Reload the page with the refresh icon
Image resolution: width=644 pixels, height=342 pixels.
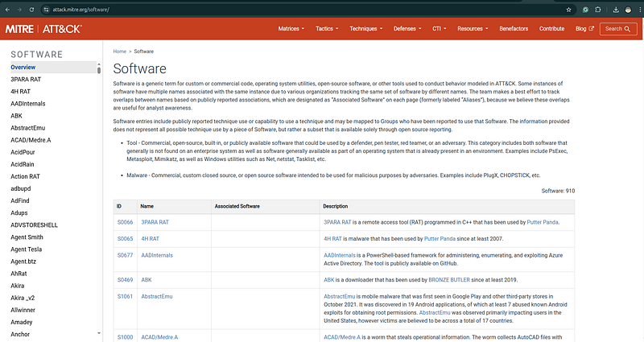pos(31,10)
